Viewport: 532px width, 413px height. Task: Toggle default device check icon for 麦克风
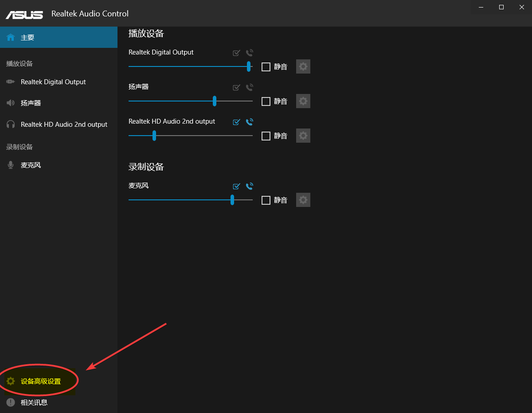pos(237,186)
